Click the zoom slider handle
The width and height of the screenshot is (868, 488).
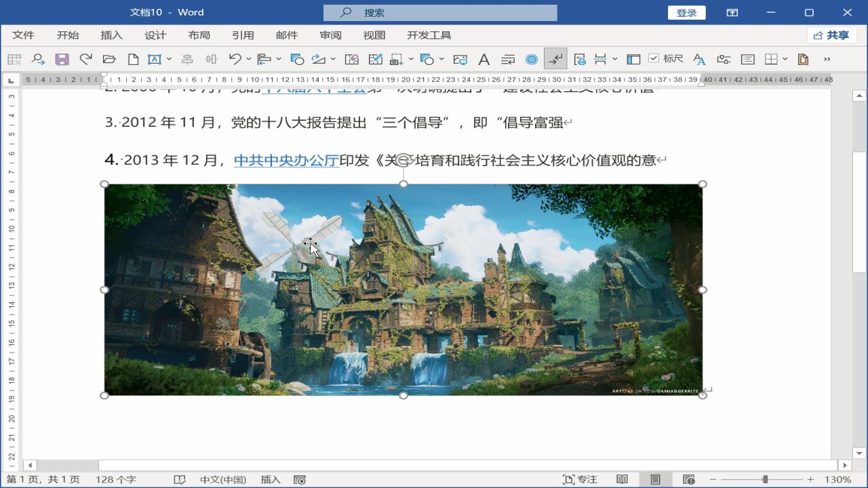point(765,480)
